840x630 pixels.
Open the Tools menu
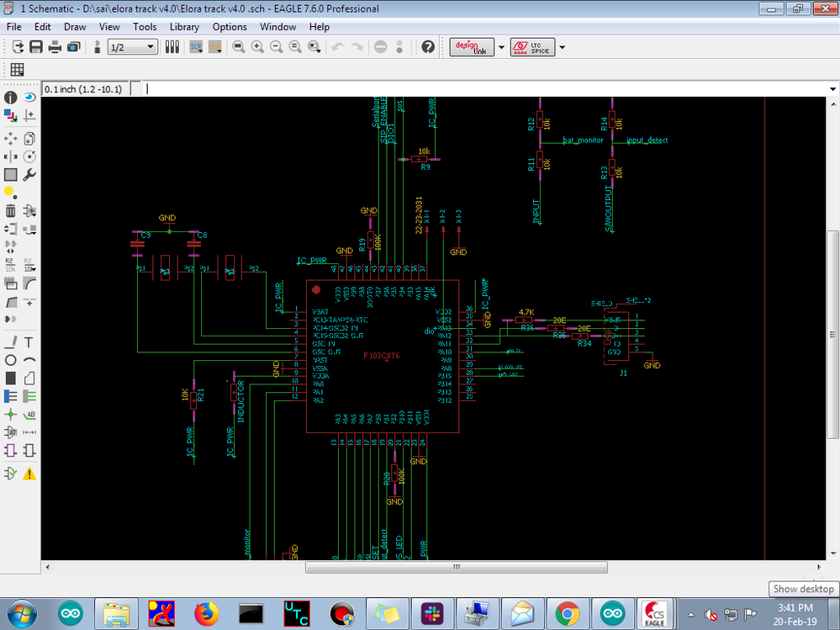pos(145,27)
